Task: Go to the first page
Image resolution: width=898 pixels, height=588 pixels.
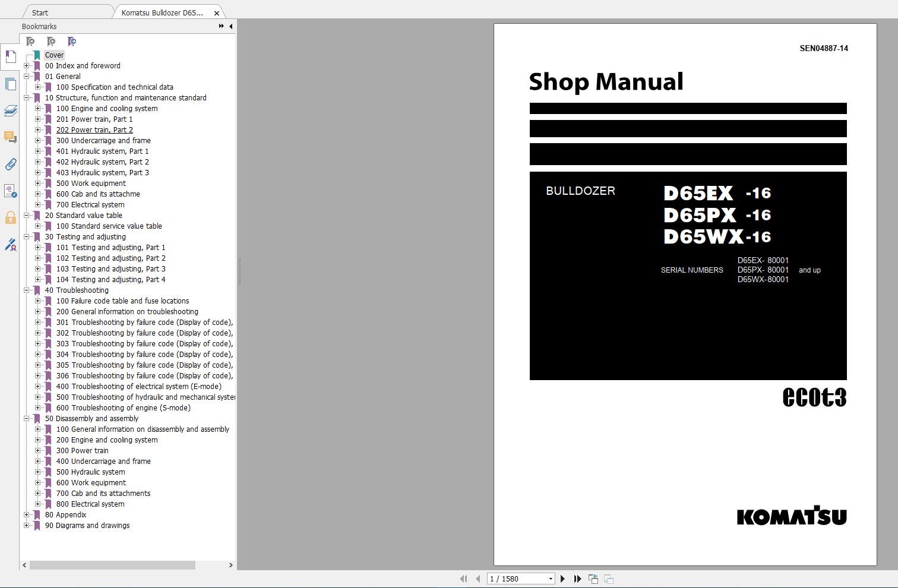Action: (463, 578)
